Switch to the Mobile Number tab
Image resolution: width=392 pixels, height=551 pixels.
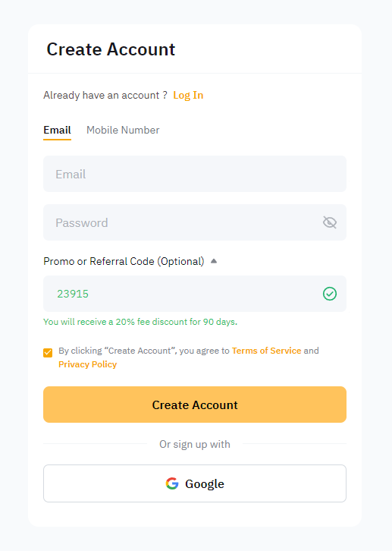tap(123, 130)
